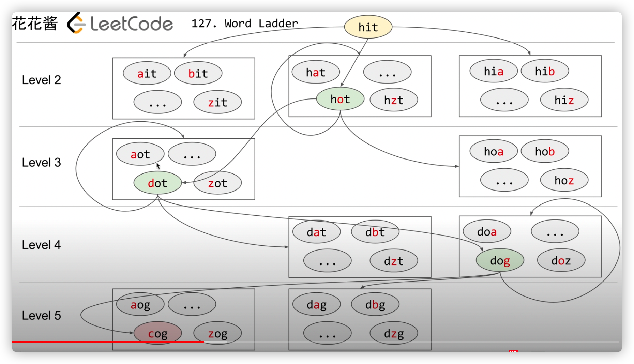Viewport: 634px width, 364px height.
Task: Click the 'aot' node
Action: tap(140, 154)
